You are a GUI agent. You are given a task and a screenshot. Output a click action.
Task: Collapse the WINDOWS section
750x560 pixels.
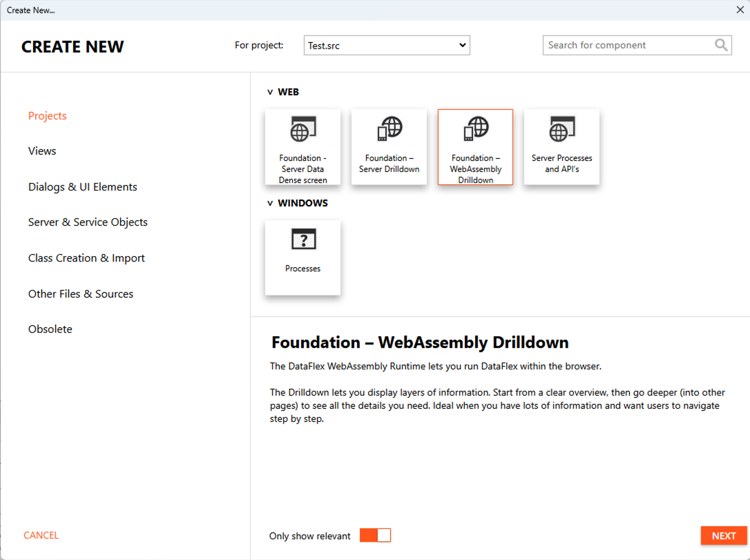(270, 203)
